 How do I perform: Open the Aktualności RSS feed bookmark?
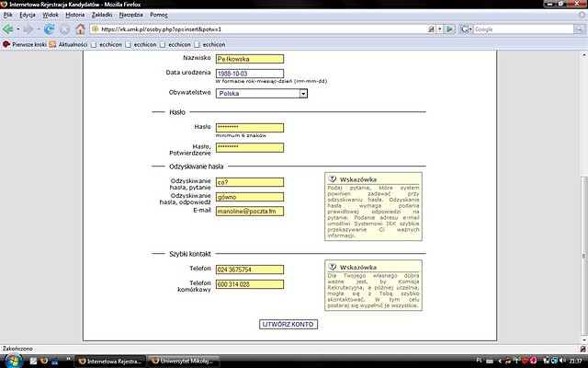click(69, 44)
